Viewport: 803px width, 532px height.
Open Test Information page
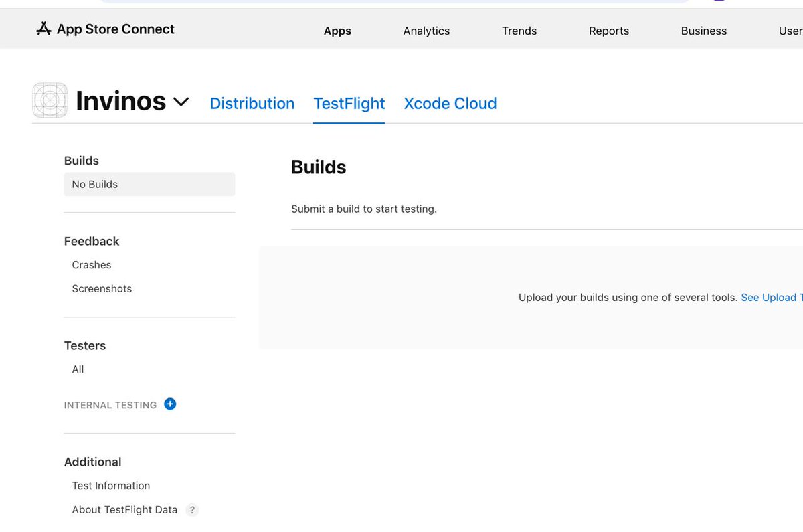111,486
